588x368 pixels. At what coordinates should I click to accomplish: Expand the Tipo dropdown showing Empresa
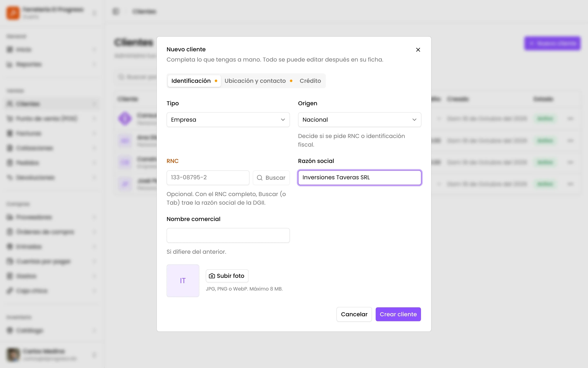(x=228, y=120)
